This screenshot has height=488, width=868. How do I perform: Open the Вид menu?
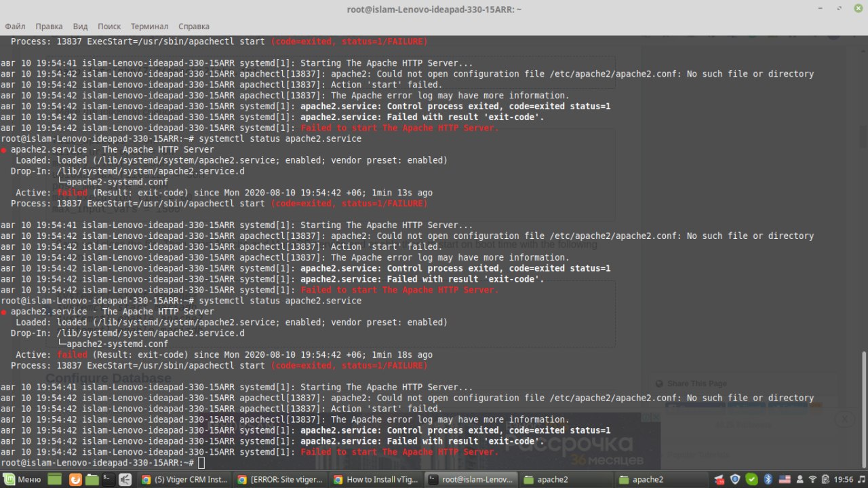point(80,26)
